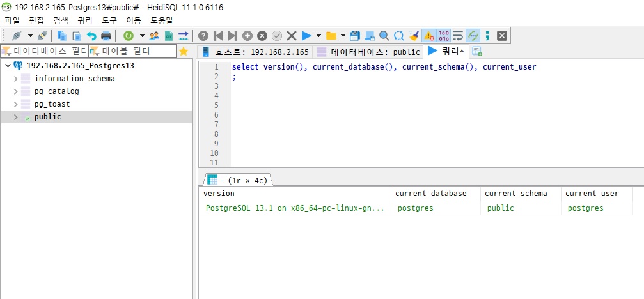Select pg_catalog in the tree
The width and height of the screenshot is (644, 299).
click(x=57, y=91)
